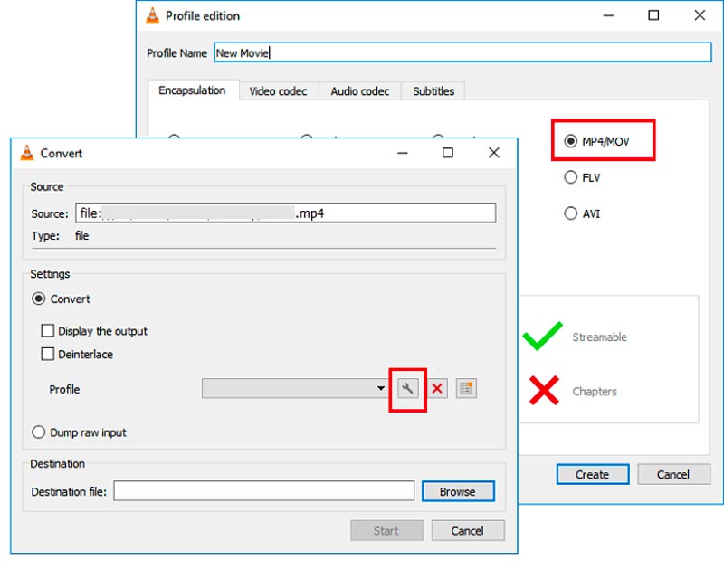Close the Convert dialog window
The image size is (724, 588).
click(x=493, y=153)
